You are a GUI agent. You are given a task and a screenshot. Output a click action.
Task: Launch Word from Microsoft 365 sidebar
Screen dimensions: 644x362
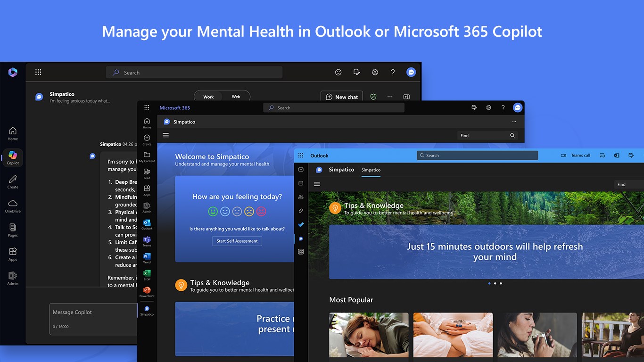coord(147,258)
